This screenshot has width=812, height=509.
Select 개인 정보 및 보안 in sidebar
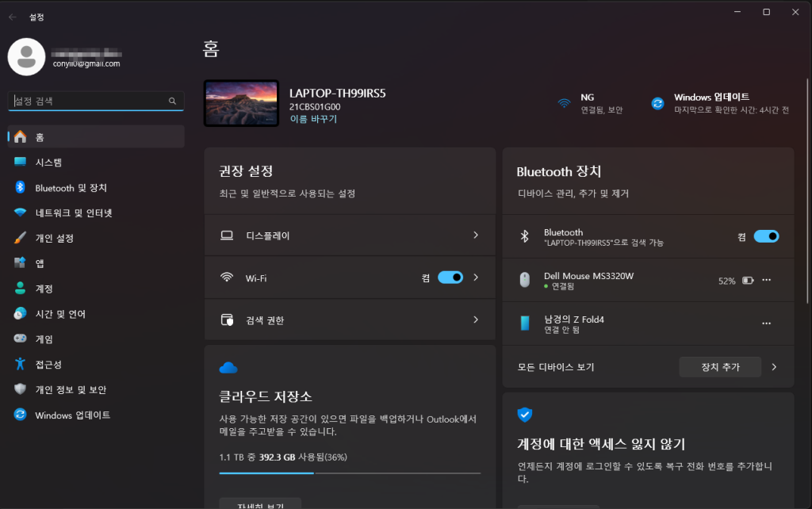[96, 390]
